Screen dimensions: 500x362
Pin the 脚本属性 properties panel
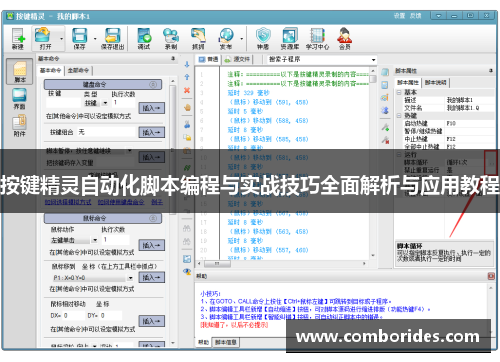pos(491,70)
